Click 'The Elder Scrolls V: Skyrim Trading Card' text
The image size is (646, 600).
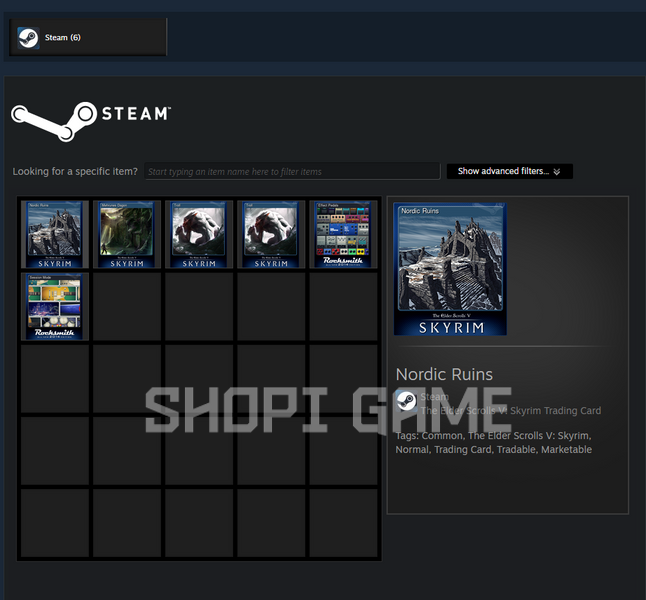tap(511, 410)
